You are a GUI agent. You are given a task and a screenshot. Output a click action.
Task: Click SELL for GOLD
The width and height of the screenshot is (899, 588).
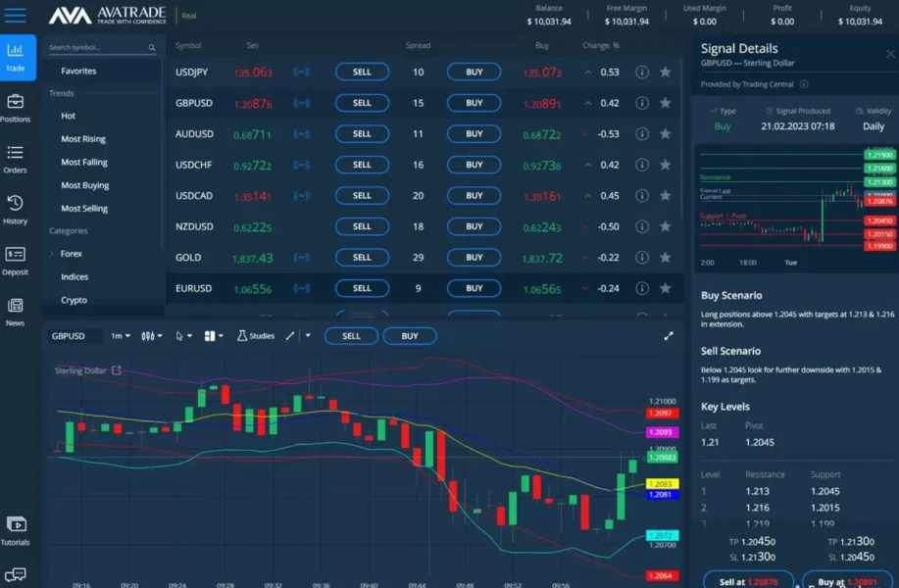point(362,258)
